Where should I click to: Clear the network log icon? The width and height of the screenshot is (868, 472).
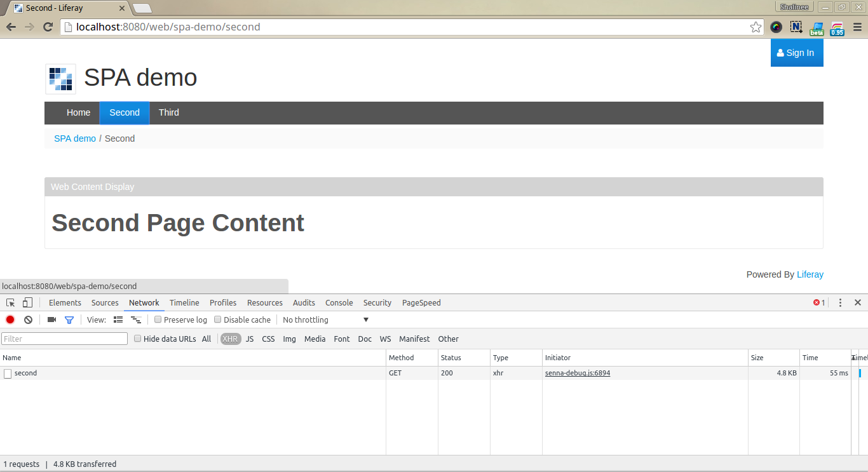pyautogui.click(x=28, y=320)
